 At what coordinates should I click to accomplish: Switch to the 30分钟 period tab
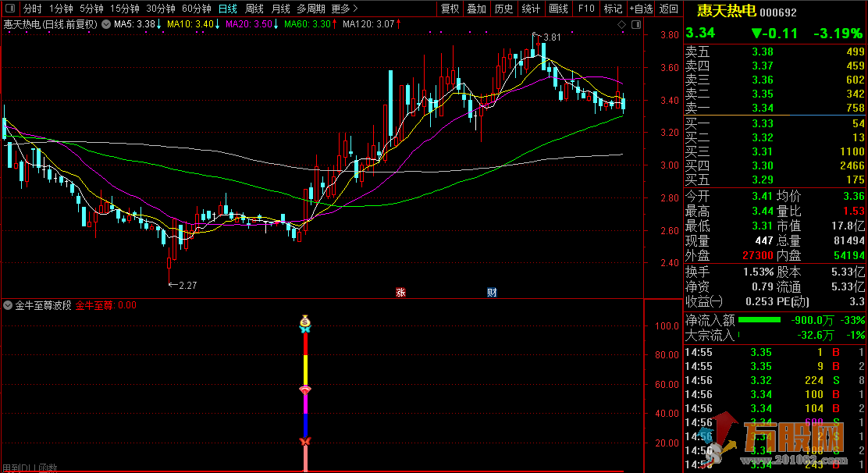(161, 9)
